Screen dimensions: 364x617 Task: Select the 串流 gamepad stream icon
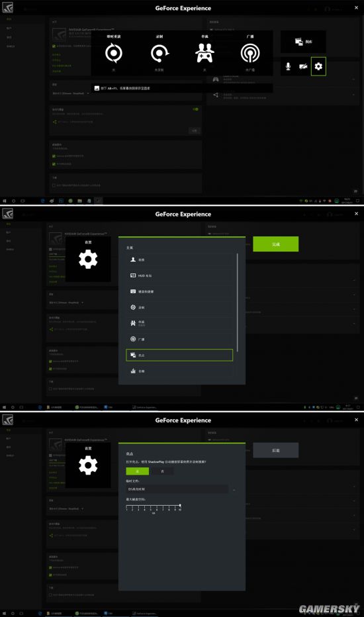click(205, 53)
